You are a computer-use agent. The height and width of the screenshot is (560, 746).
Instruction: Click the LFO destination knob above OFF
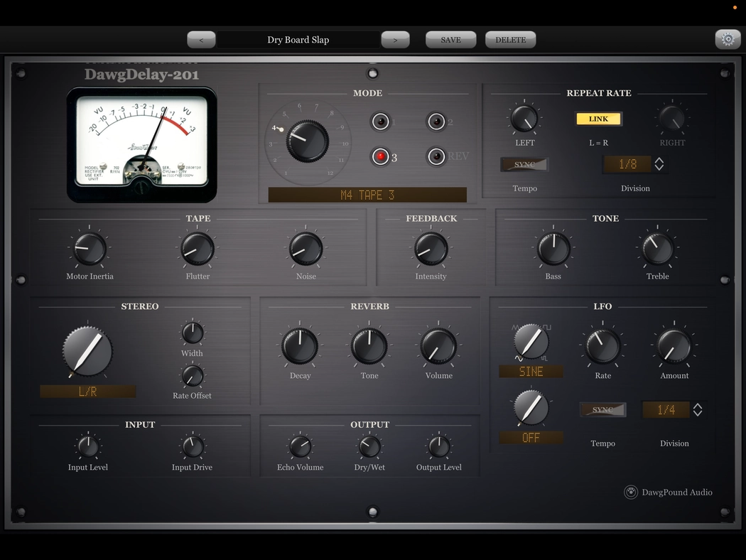[x=531, y=407]
